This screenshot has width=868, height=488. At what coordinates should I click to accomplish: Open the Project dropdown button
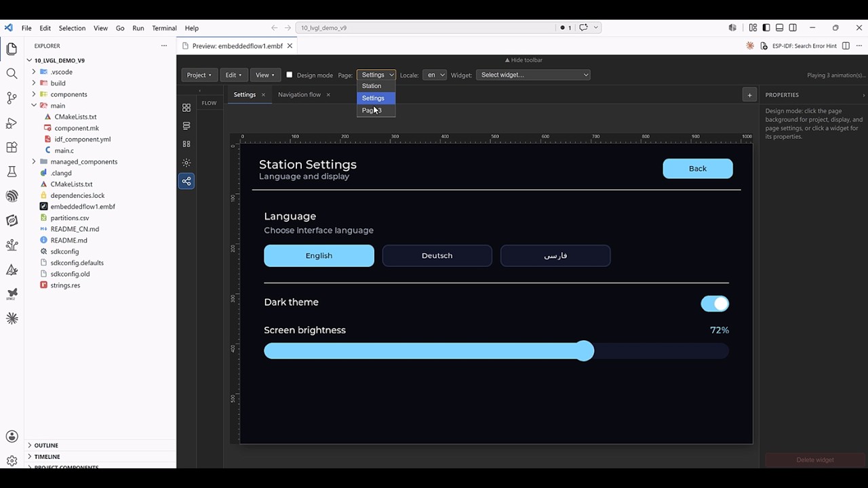(199, 75)
